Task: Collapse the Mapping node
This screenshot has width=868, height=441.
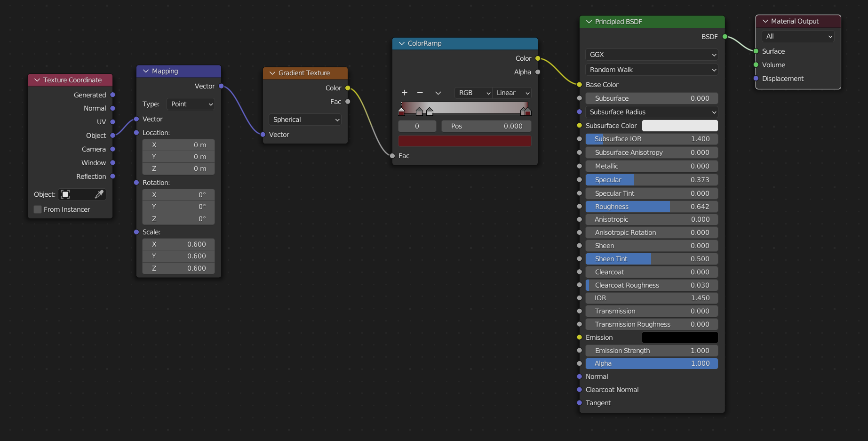Action: pyautogui.click(x=146, y=71)
